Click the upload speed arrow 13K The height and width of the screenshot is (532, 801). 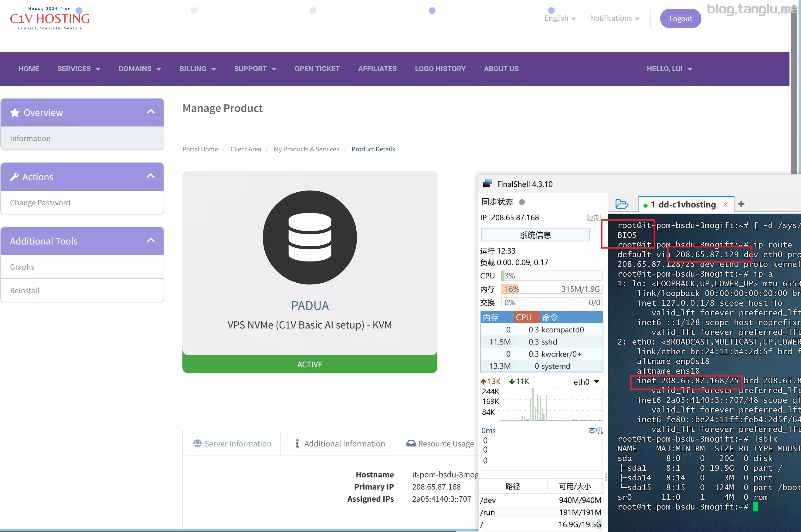(x=483, y=382)
